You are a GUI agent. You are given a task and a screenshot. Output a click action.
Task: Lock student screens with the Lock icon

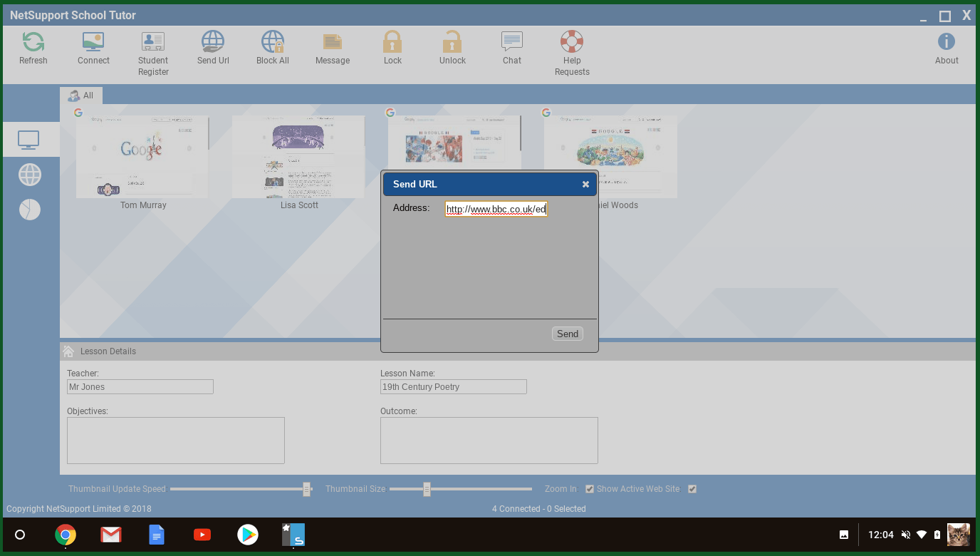(x=392, y=43)
